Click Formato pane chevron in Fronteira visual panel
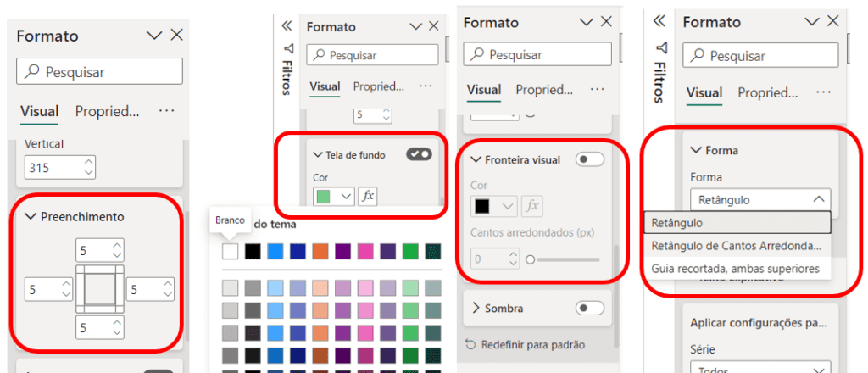The width and height of the screenshot is (868, 373). click(587, 22)
